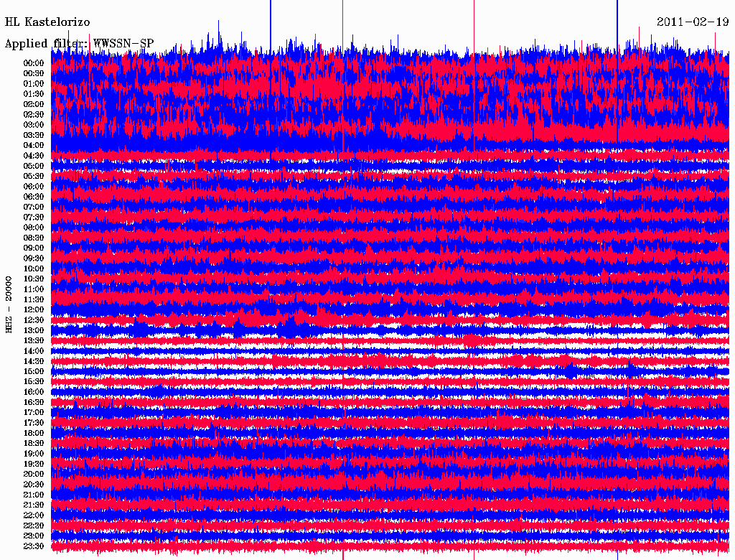
Task: Select the 02:00 time row label
Action: click(x=34, y=104)
